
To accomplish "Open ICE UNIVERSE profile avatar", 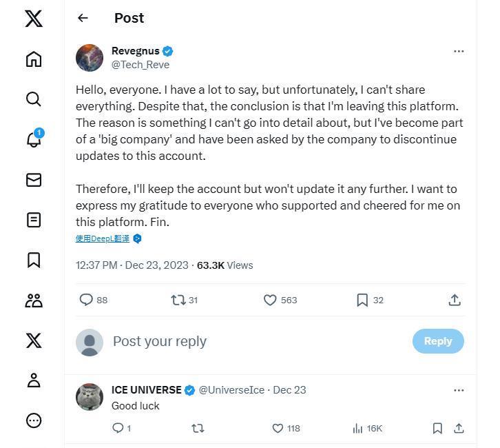I will click(x=90, y=397).
